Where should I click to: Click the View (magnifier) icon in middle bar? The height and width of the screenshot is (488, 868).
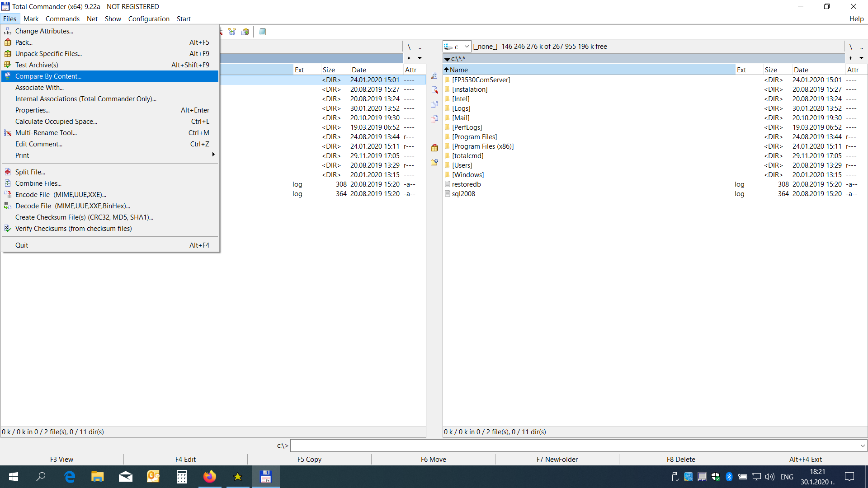point(434,75)
